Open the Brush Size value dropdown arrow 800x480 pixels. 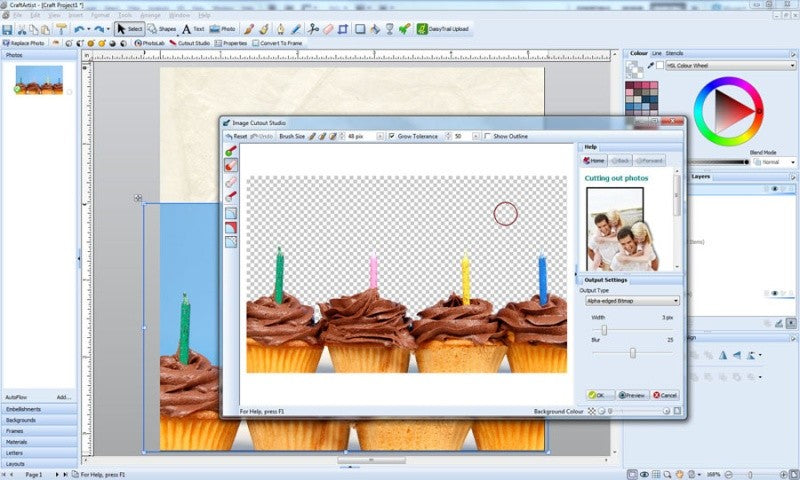(380, 137)
